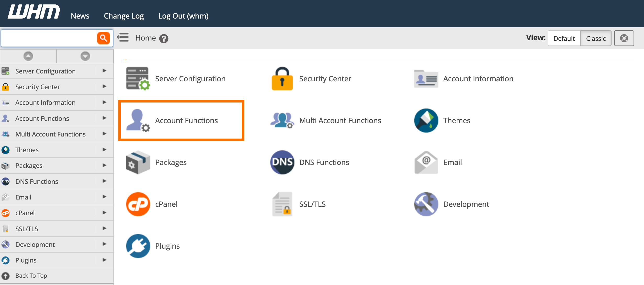Open the orange cPanel logo icon
The height and width of the screenshot is (285, 644).
click(x=138, y=204)
